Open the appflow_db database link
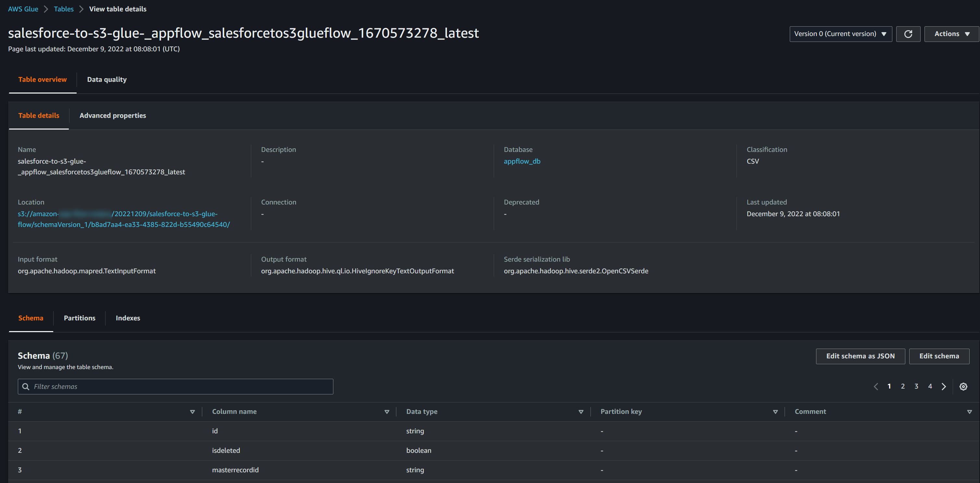 [522, 161]
